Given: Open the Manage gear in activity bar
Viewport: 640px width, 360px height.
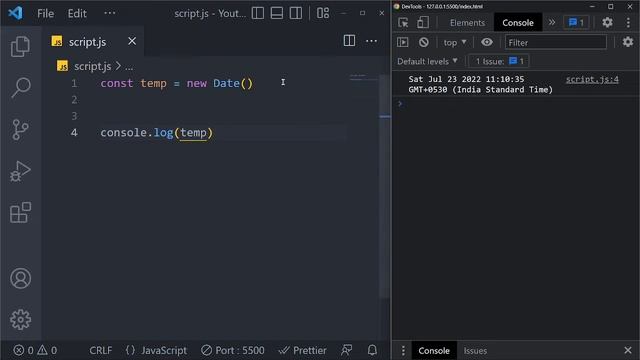Looking at the screenshot, I should tap(20, 319).
